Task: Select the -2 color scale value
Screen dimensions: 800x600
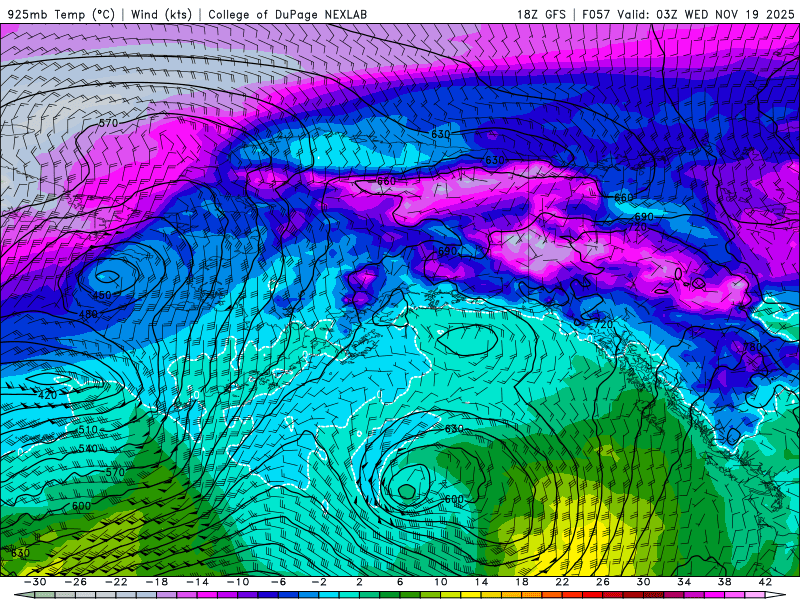Action: [x=319, y=582]
